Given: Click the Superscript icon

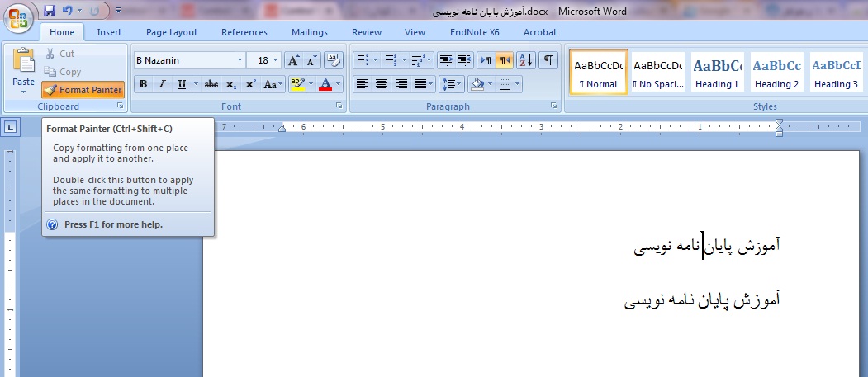Looking at the screenshot, I should coord(250,84).
